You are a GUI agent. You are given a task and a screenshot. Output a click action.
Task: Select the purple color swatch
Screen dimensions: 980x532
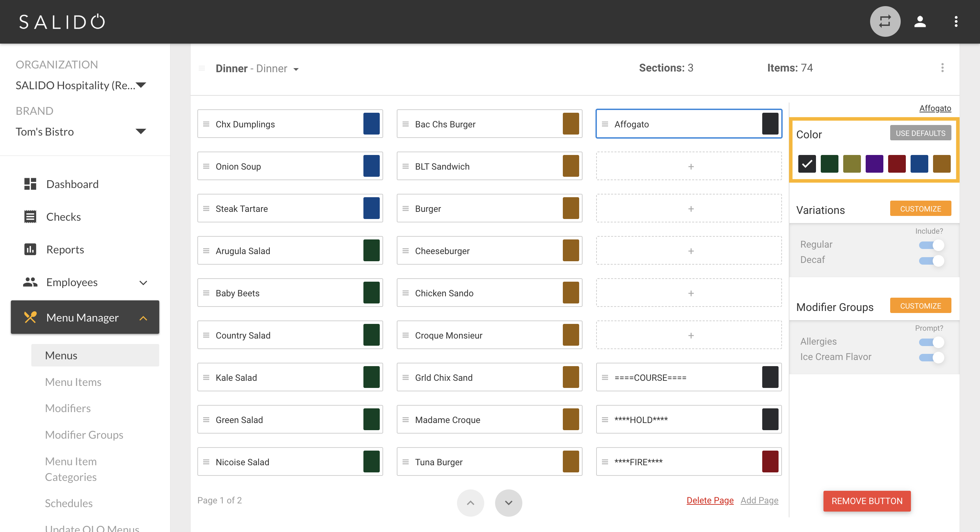point(874,164)
